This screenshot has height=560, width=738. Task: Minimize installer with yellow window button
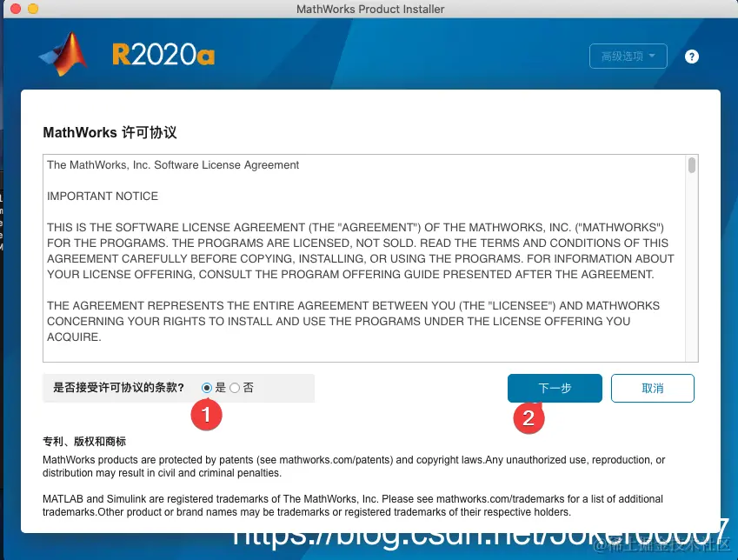point(33,9)
